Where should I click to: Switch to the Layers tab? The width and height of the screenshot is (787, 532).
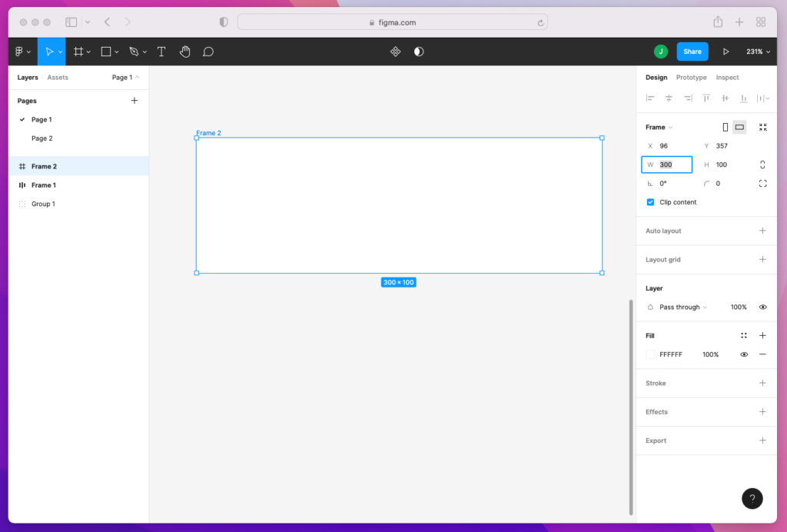point(28,78)
